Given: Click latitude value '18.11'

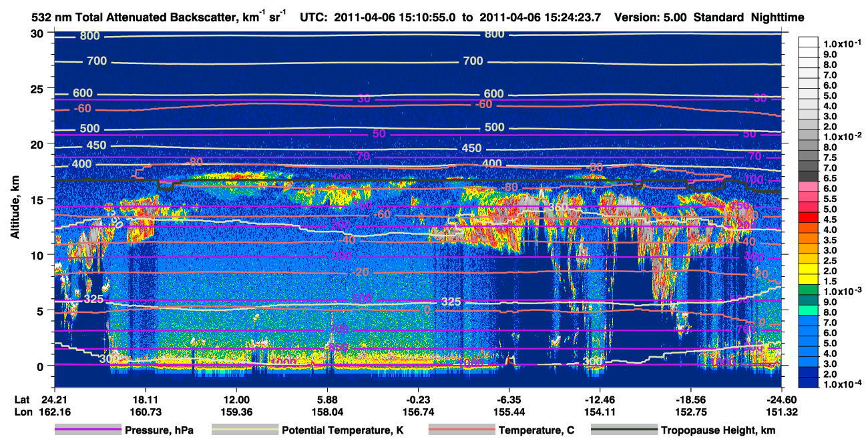Looking at the screenshot, I should (145, 400).
